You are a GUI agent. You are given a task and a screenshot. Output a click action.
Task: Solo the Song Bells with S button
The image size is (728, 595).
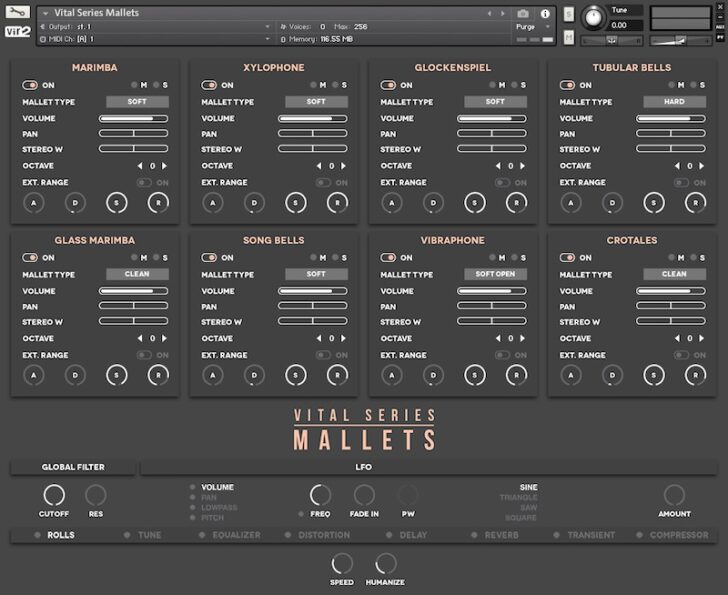(x=340, y=258)
